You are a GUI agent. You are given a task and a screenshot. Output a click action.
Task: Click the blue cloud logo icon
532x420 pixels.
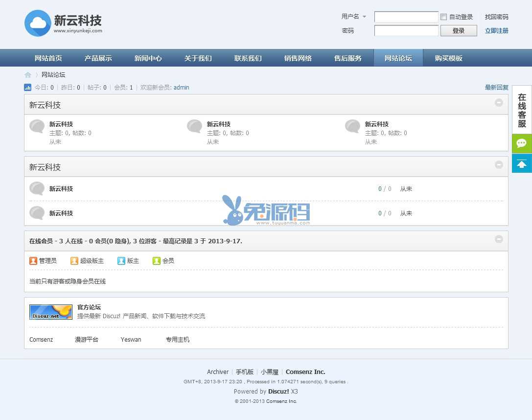(x=38, y=23)
